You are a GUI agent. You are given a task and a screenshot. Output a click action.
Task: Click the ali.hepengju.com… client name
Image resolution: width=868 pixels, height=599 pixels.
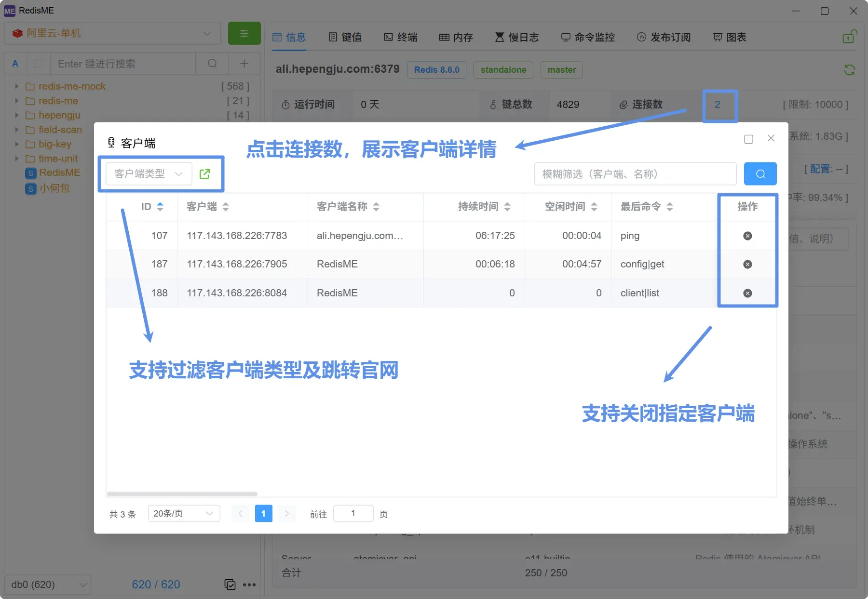(x=360, y=236)
